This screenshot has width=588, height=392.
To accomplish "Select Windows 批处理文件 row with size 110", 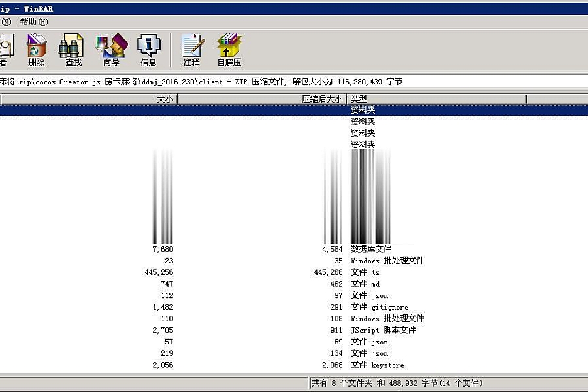I will pos(387,319).
